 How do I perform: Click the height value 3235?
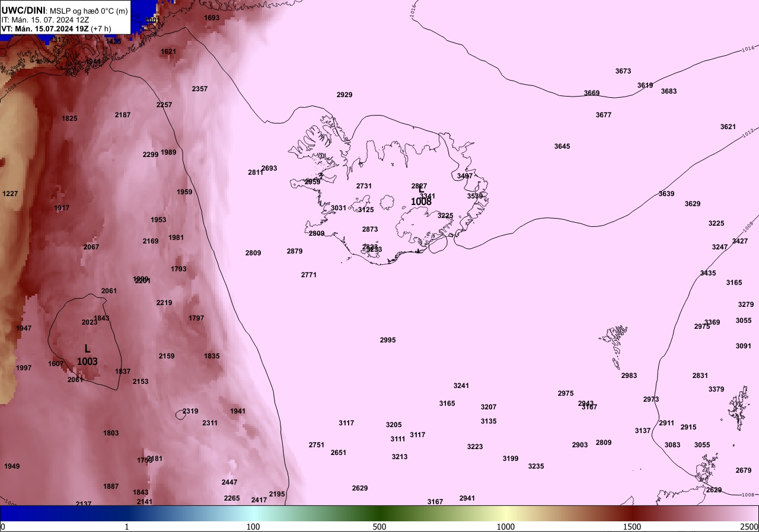click(536, 466)
